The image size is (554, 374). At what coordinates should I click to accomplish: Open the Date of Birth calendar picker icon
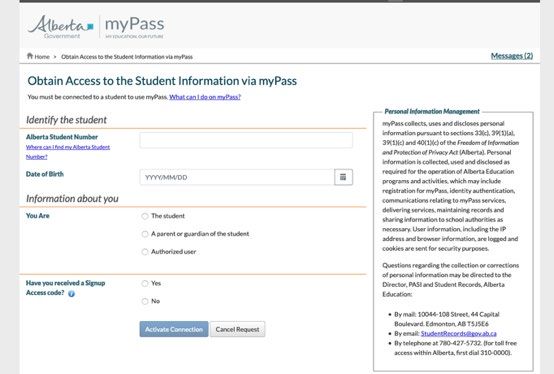click(343, 177)
